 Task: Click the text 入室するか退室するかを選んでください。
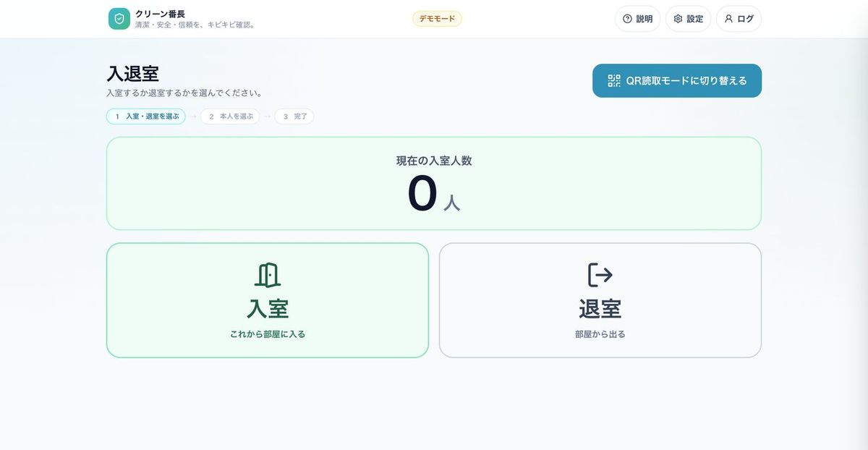click(184, 93)
